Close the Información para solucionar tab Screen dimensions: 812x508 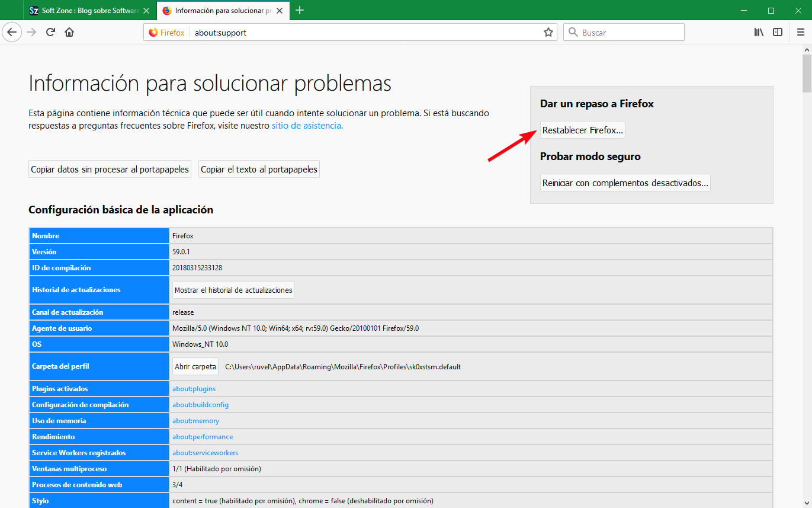click(280, 11)
